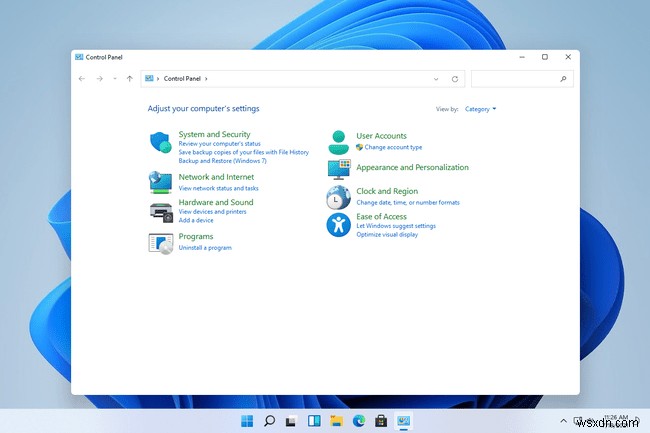
Task: Open User Accounts heading
Action: [381, 136]
